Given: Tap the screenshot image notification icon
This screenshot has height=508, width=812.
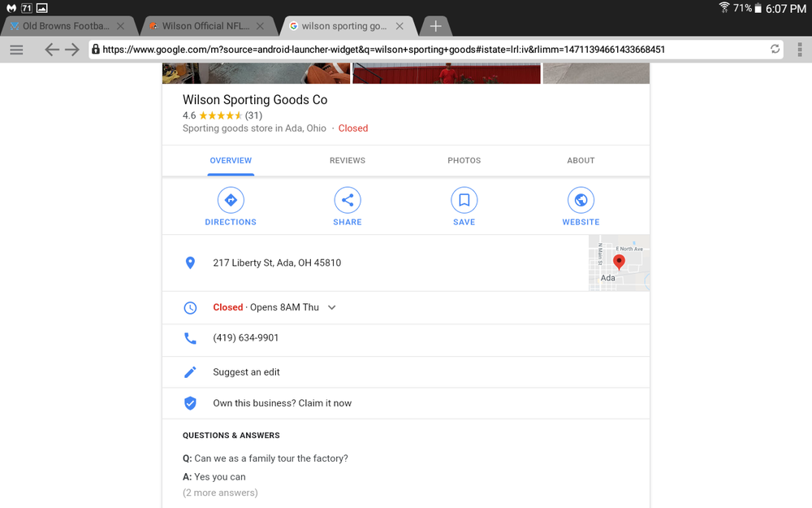Looking at the screenshot, I should click(42, 8).
